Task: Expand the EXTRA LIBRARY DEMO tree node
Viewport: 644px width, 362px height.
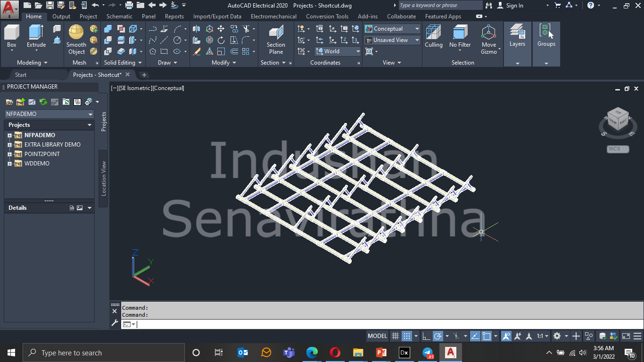Action: click(x=9, y=145)
